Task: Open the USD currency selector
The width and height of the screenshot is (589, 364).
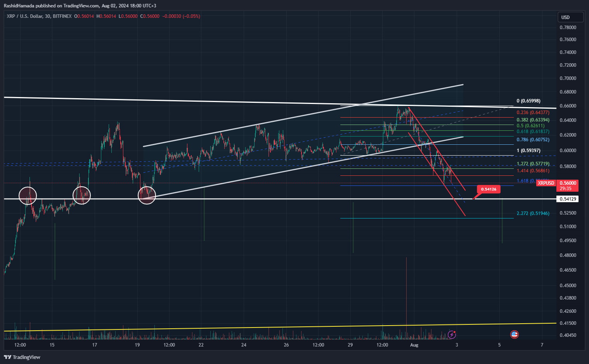Action: tap(570, 17)
